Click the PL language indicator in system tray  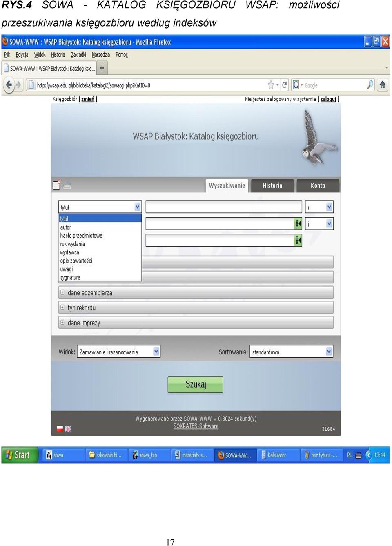(x=350, y=455)
